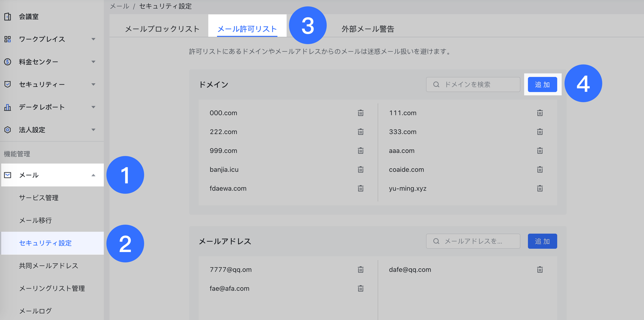
Task: Delete the 7777@qq.om address entry
Action: click(x=360, y=269)
